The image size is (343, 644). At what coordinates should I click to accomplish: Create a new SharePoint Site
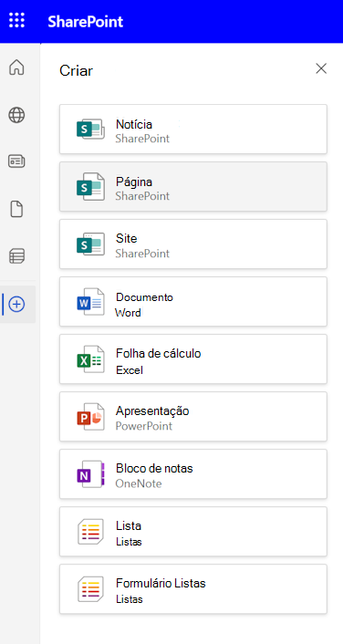click(193, 244)
